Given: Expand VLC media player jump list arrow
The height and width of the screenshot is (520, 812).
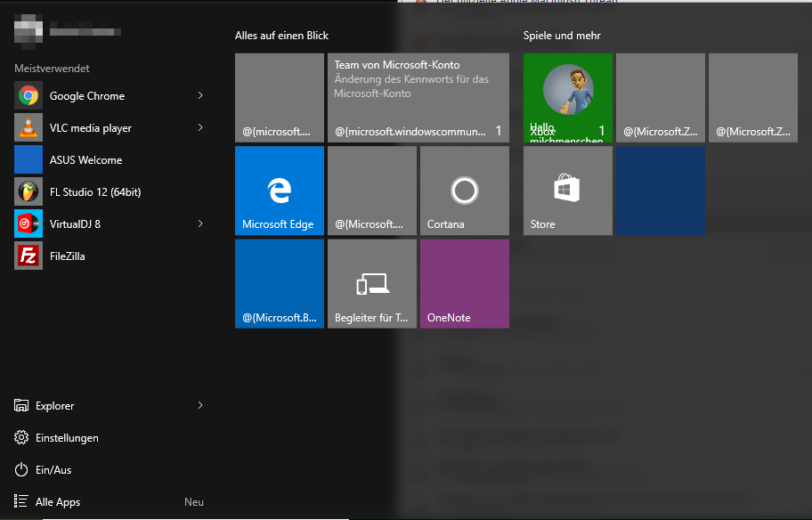Looking at the screenshot, I should (200, 128).
